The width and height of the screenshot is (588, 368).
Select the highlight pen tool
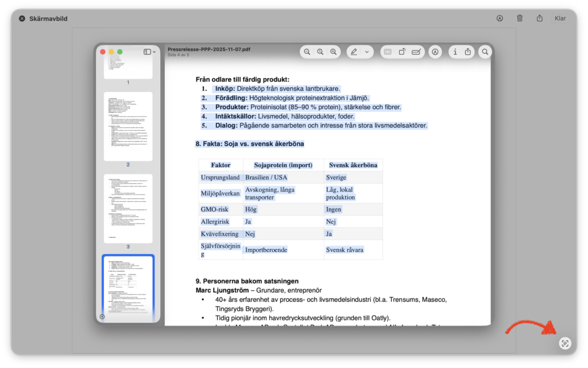(x=354, y=52)
